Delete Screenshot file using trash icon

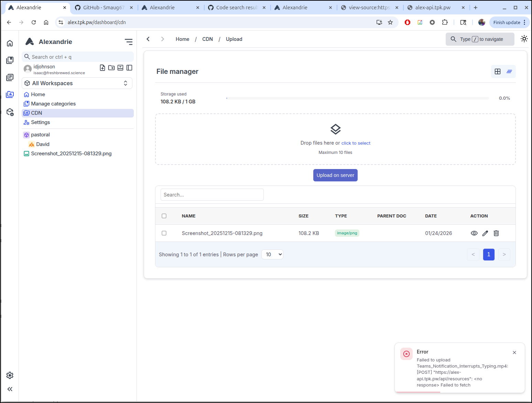coord(496,233)
